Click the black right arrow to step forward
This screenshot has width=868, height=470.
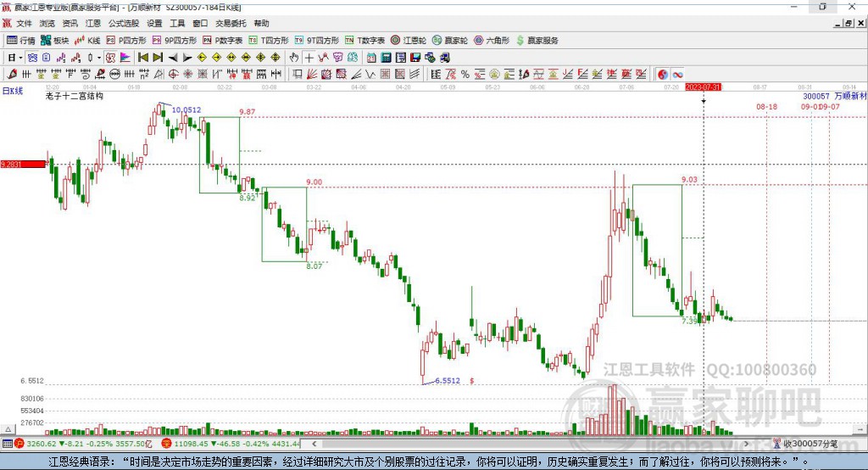187,58
